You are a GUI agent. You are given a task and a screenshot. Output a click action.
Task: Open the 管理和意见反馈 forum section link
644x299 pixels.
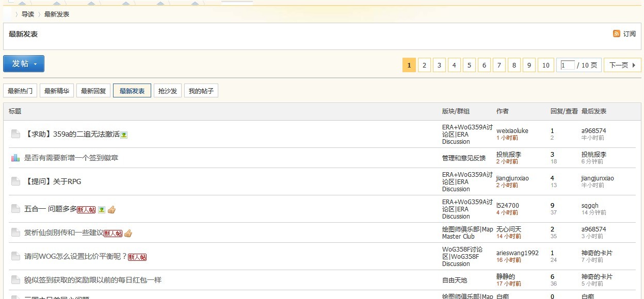point(464,158)
